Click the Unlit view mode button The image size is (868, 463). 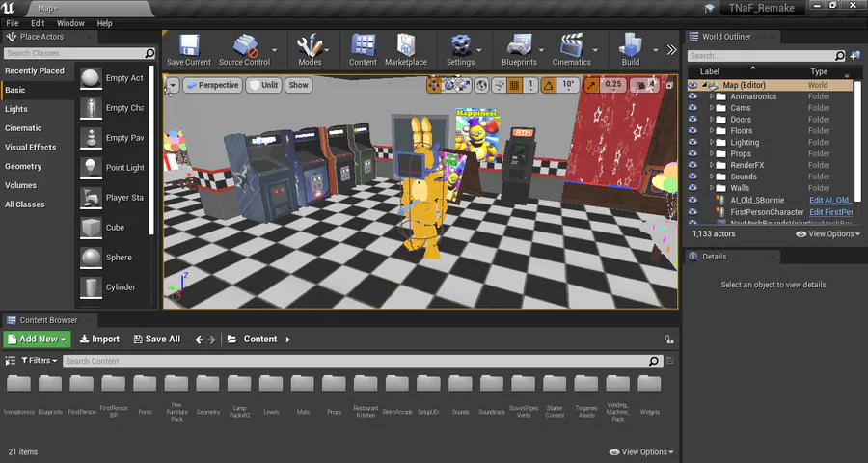point(263,85)
